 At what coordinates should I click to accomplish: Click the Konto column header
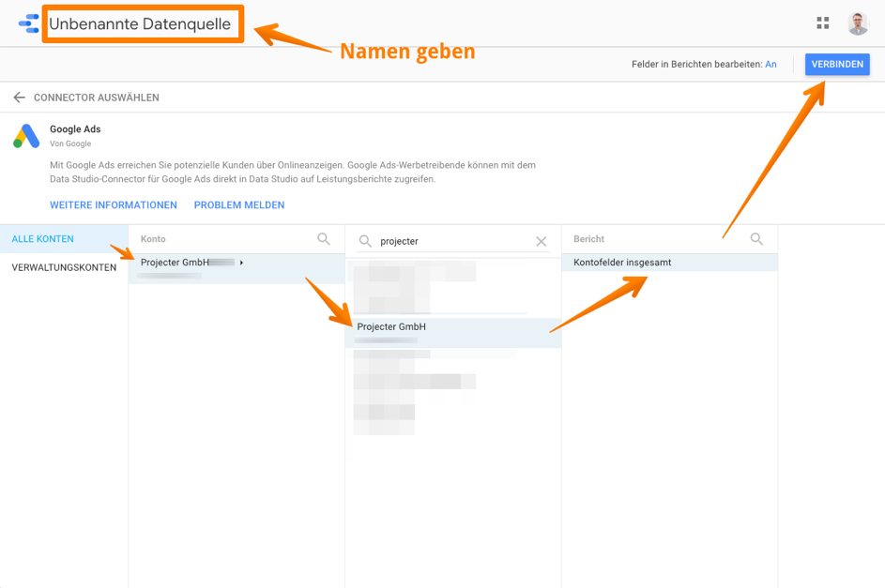pyautogui.click(x=153, y=239)
